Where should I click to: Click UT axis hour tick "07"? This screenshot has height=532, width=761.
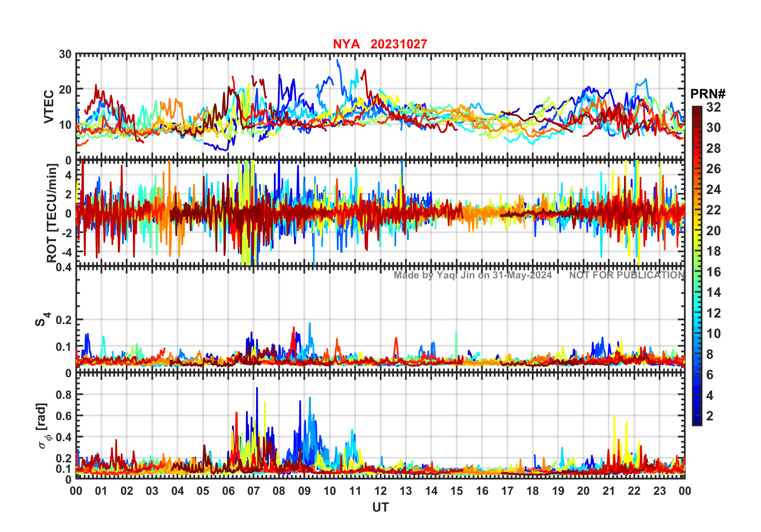tap(254, 491)
